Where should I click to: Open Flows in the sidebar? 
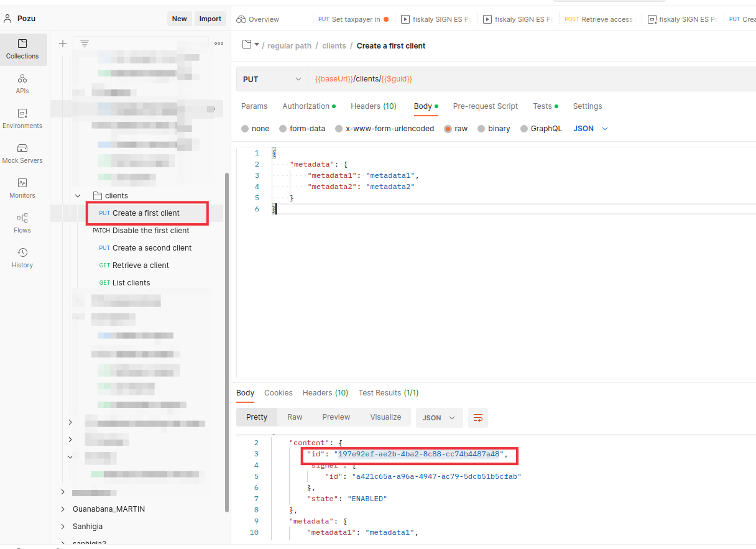pos(22,223)
